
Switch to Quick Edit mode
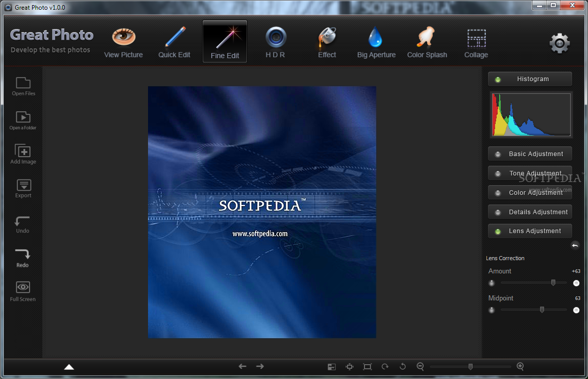tap(174, 42)
